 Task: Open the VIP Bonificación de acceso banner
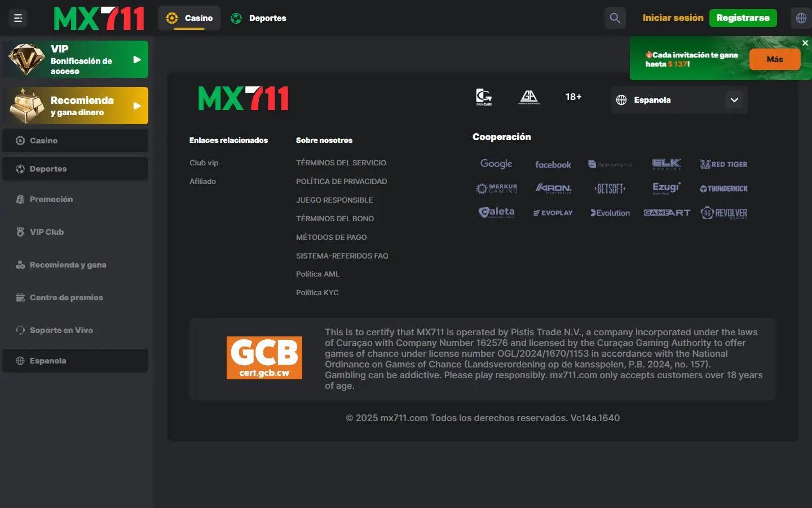(75, 59)
